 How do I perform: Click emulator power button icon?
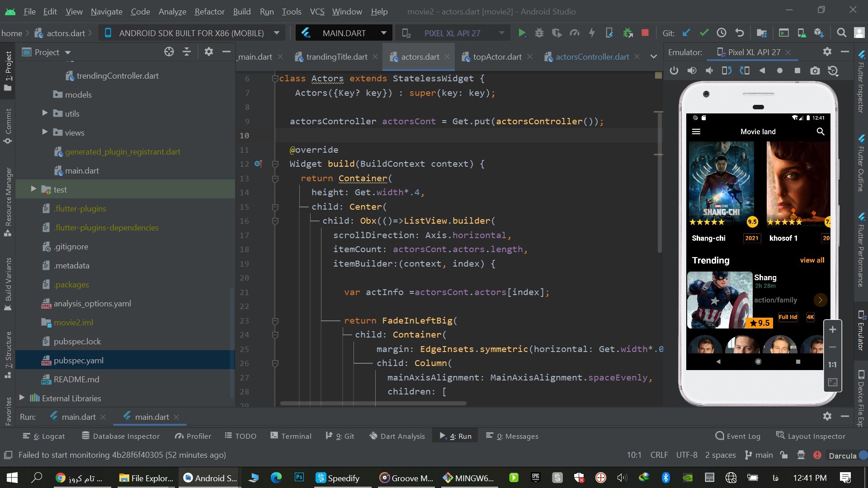(674, 71)
